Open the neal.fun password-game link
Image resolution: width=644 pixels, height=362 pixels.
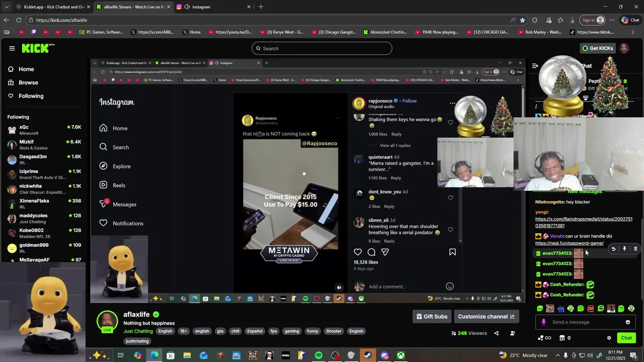(x=569, y=243)
